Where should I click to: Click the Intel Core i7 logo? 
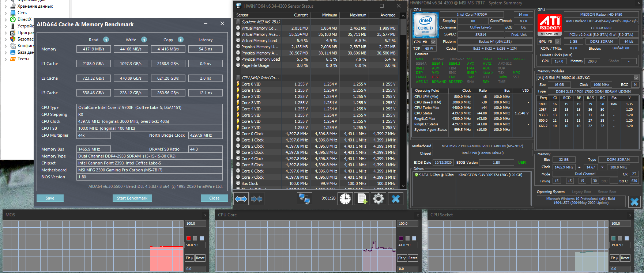(x=425, y=24)
